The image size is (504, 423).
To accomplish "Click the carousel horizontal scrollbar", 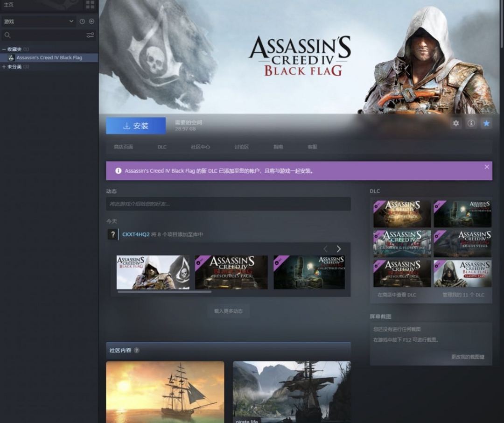I will point(165,292).
